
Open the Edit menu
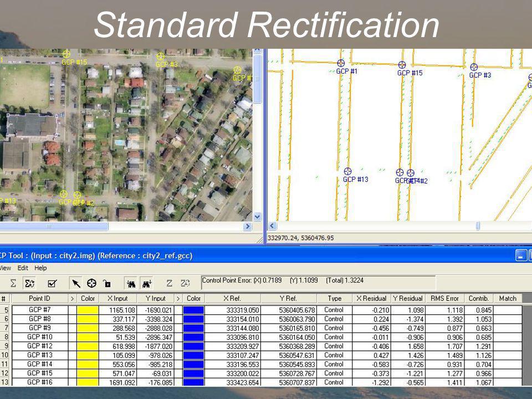pyautogui.click(x=23, y=268)
